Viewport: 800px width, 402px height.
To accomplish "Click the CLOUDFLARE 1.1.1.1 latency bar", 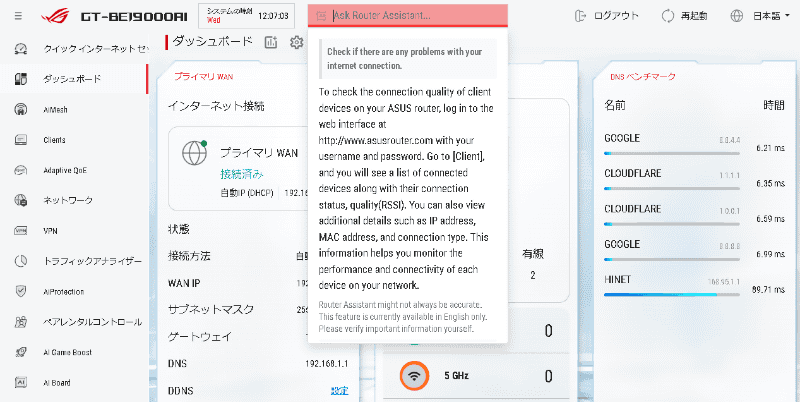I will pos(671,188).
